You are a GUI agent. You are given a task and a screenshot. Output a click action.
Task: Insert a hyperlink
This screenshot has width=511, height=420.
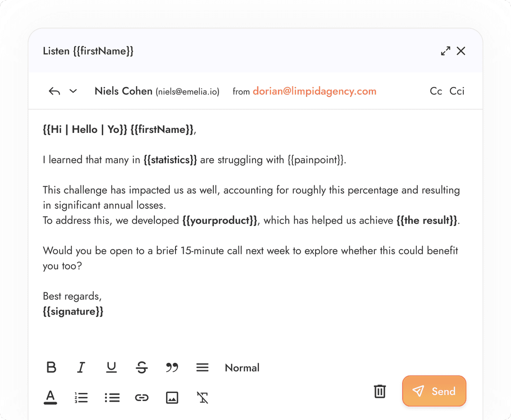click(141, 398)
